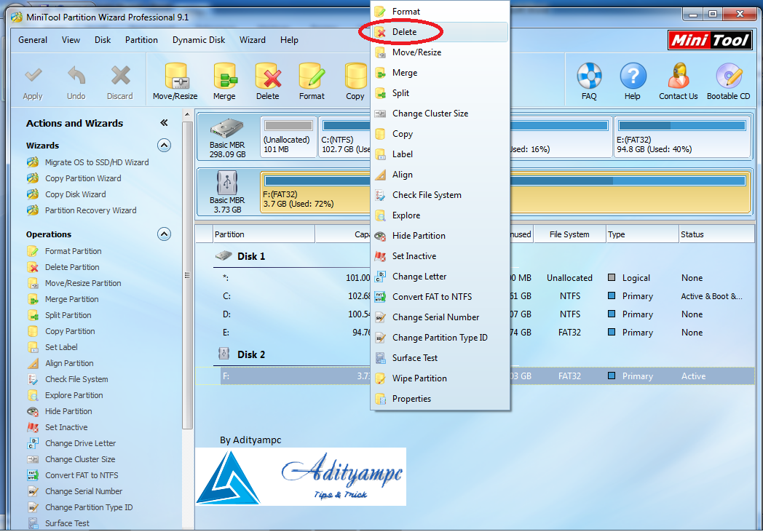This screenshot has height=532, width=763.
Task: Click the sidebar scrollbar up arrow
Action: click(187, 115)
